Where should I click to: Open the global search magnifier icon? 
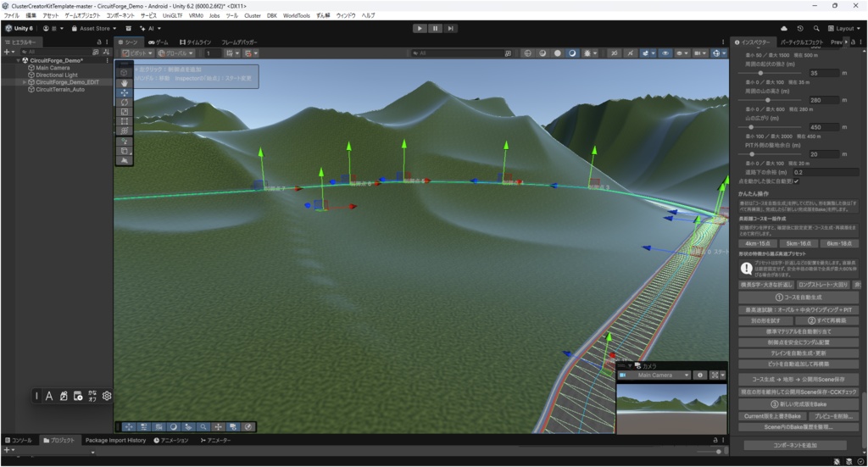coord(816,28)
